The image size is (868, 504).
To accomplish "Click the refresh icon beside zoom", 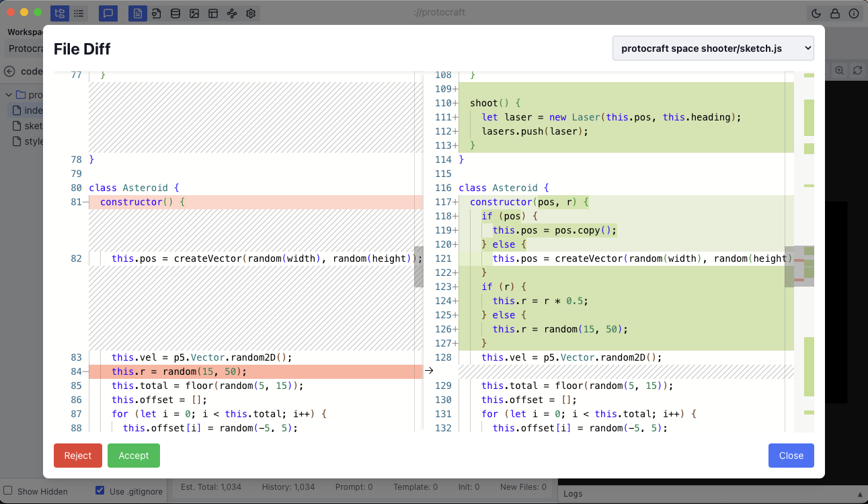I will pos(858,70).
